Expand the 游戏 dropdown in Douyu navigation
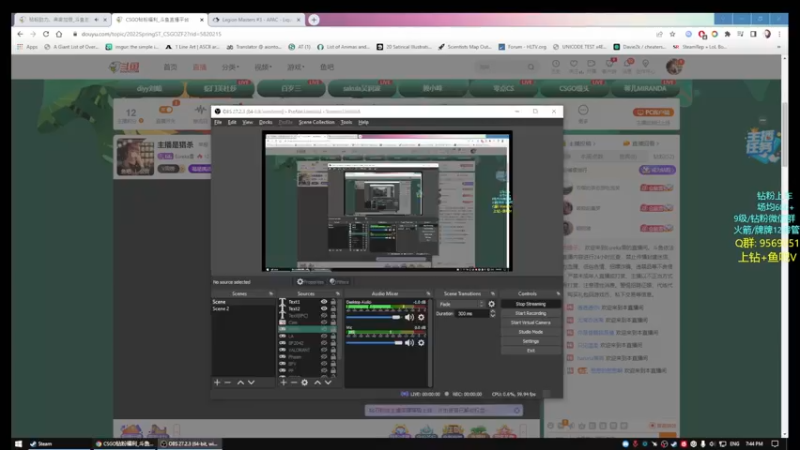Image resolution: width=800 pixels, height=450 pixels. [x=295, y=67]
